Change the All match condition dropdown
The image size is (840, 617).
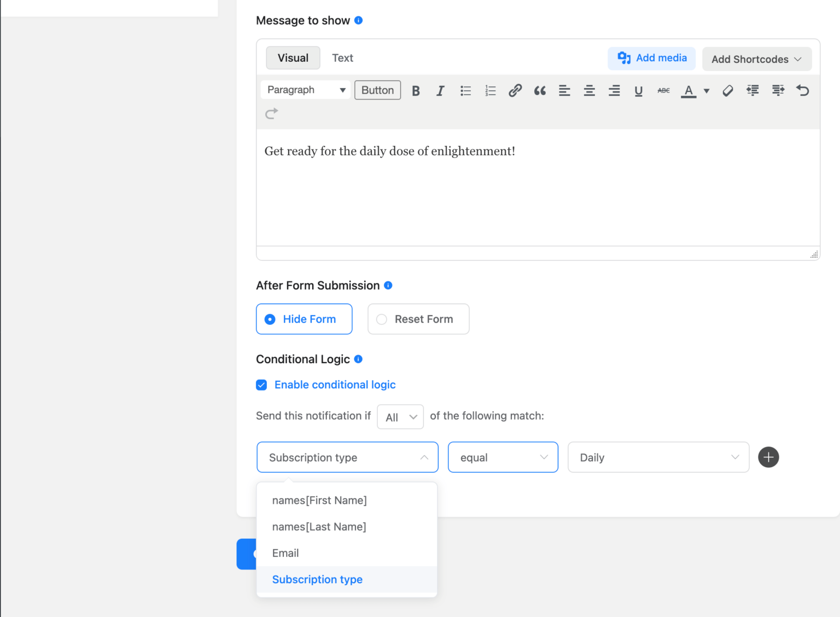coord(400,417)
